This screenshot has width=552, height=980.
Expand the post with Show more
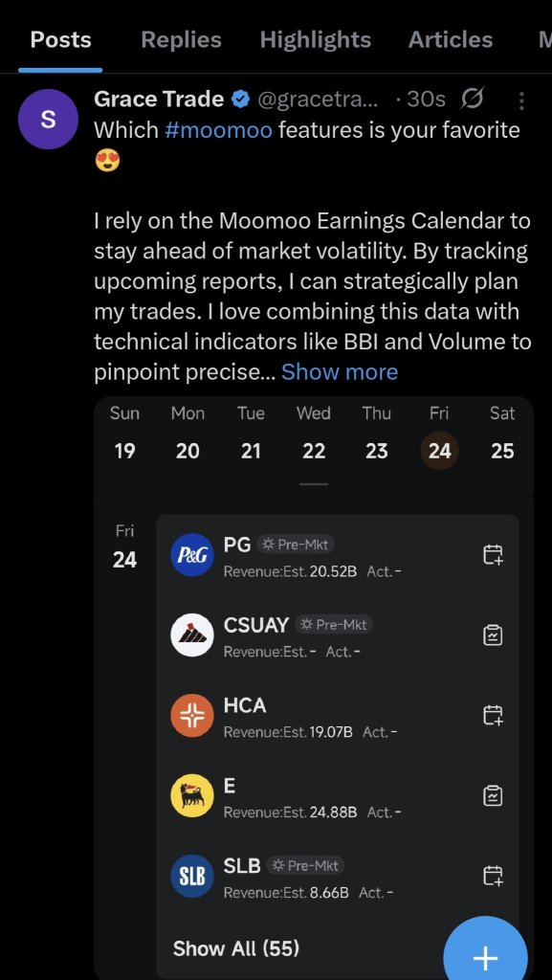[x=340, y=372]
